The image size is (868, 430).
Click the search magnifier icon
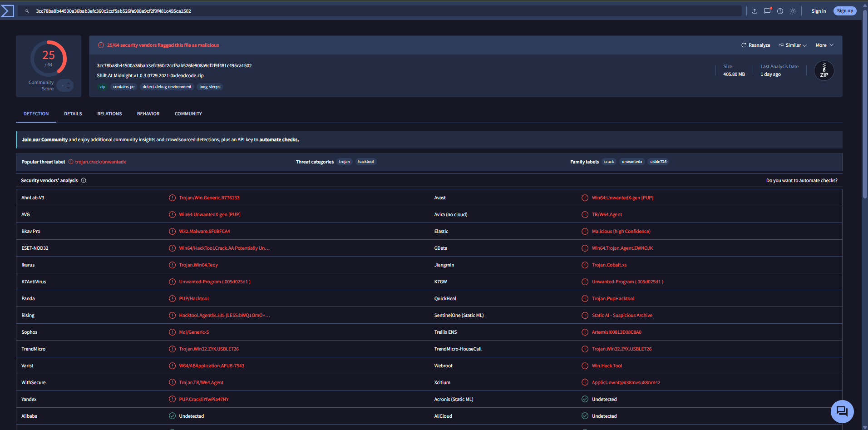[27, 11]
